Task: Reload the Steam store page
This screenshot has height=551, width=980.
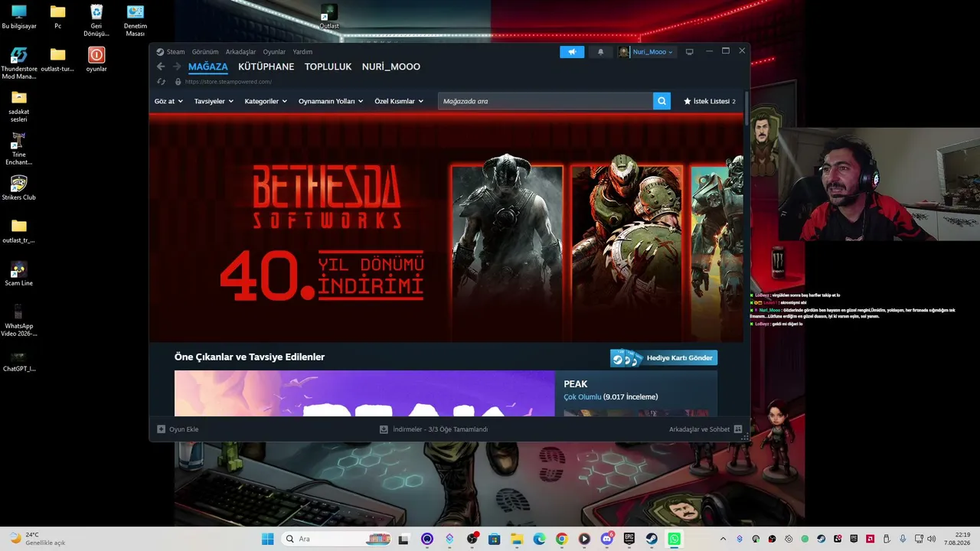Action: tap(161, 82)
